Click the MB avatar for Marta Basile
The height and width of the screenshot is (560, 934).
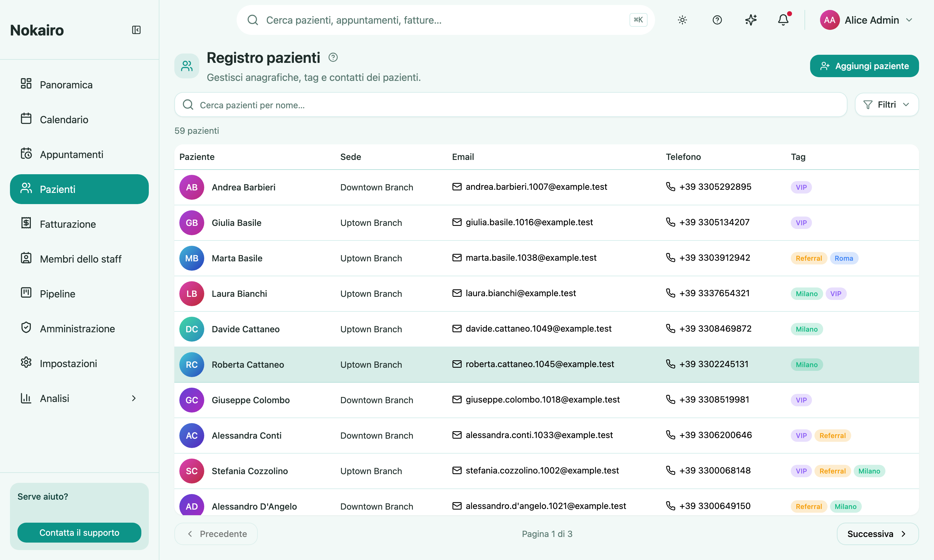[192, 258]
